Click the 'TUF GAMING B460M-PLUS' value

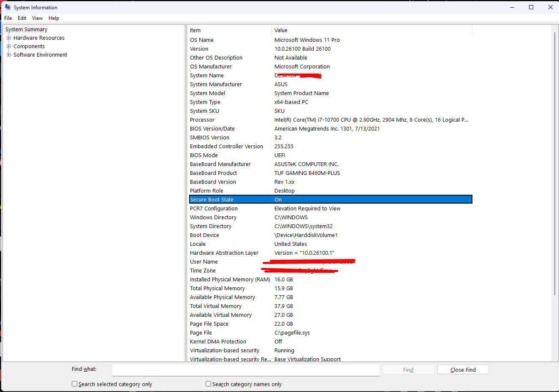click(x=307, y=173)
